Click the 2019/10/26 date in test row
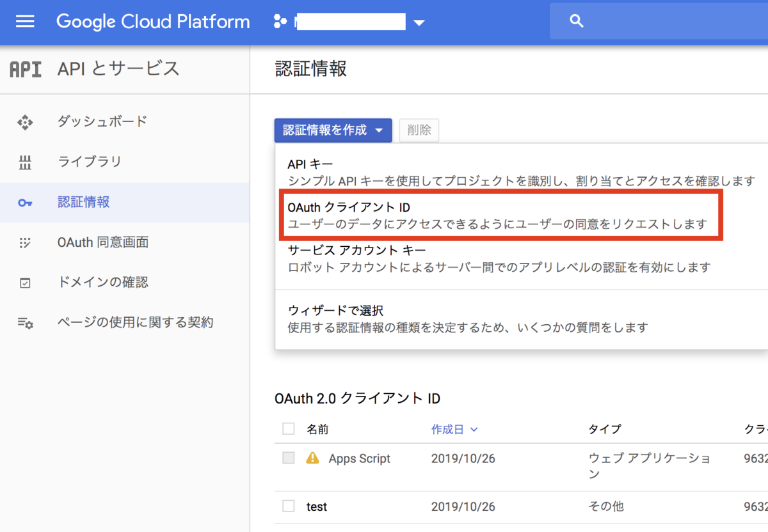The image size is (768, 532). click(463, 506)
